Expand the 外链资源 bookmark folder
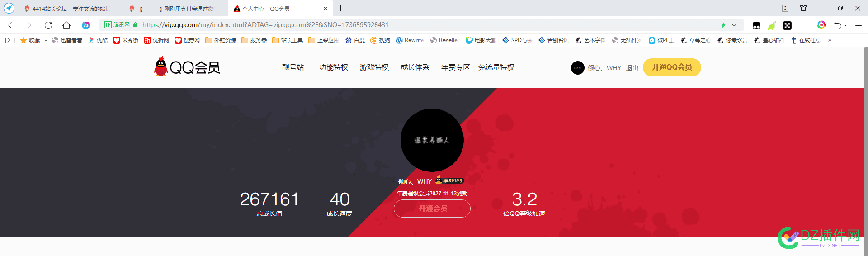 (x=221, y=40)
